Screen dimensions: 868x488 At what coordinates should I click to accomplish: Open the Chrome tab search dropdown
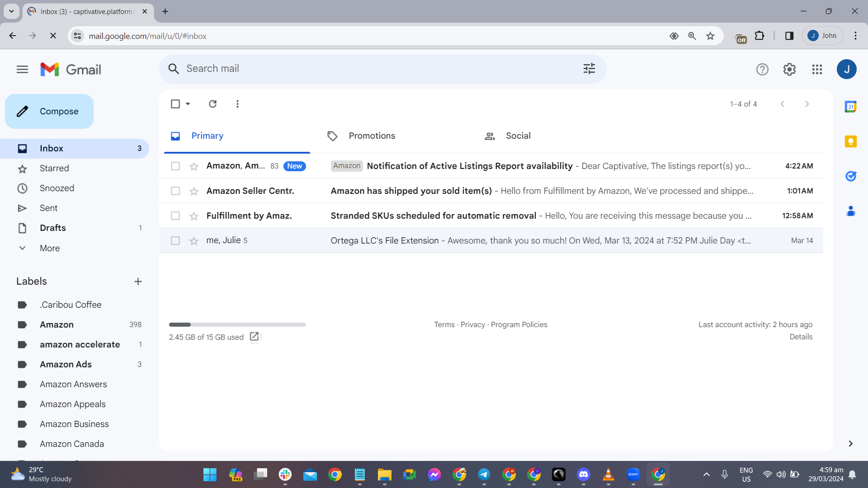point(11,11)
